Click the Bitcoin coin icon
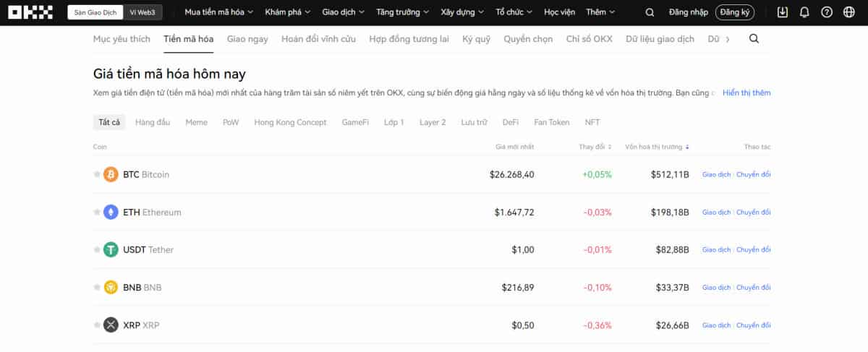Viewport: 868px width, 352px height. point(111,174)
